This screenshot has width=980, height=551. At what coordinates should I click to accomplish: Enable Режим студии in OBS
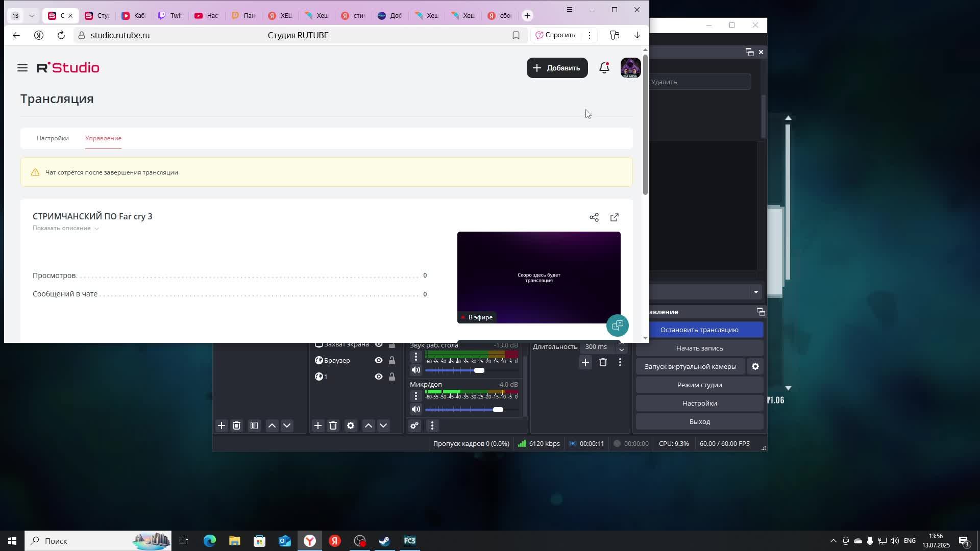699,385
